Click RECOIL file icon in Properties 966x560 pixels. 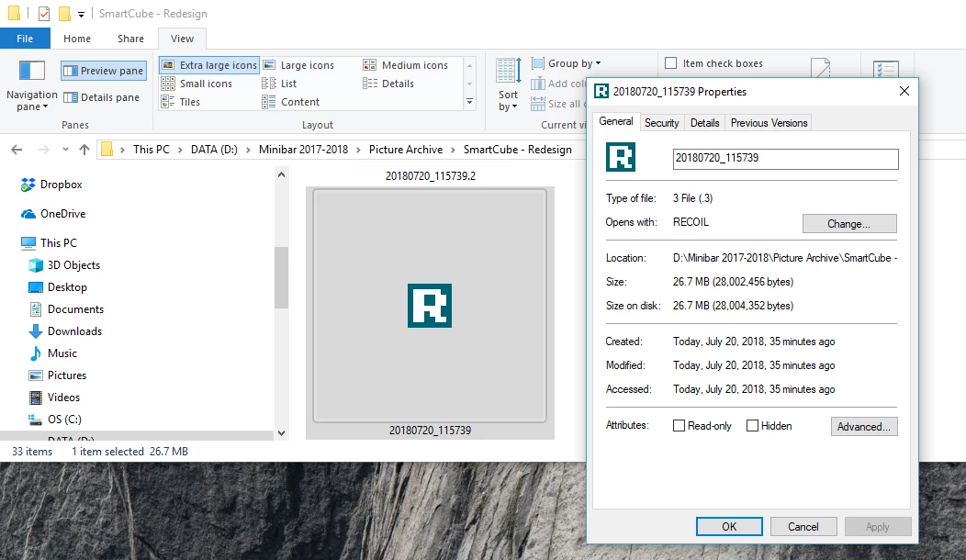[621, 157]
